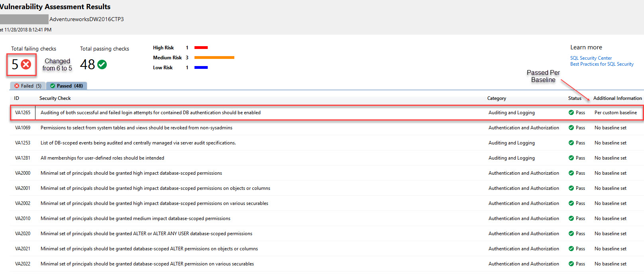Click 'Permissions to select from system tables' check
The height and width of the screenshot is (275, 644).
[136, 128]
